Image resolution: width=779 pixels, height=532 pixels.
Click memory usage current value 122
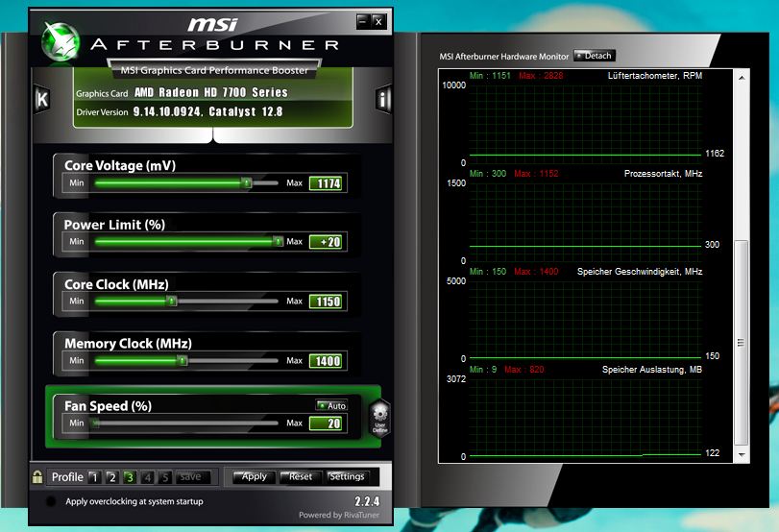point(712,453)
